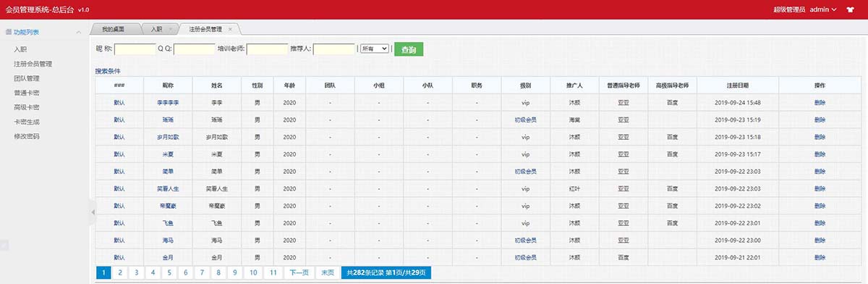Collapse the 功能列表 menu chevron
Image resolution: width=868 pixels, height=284 pixels.
[78, 32]
